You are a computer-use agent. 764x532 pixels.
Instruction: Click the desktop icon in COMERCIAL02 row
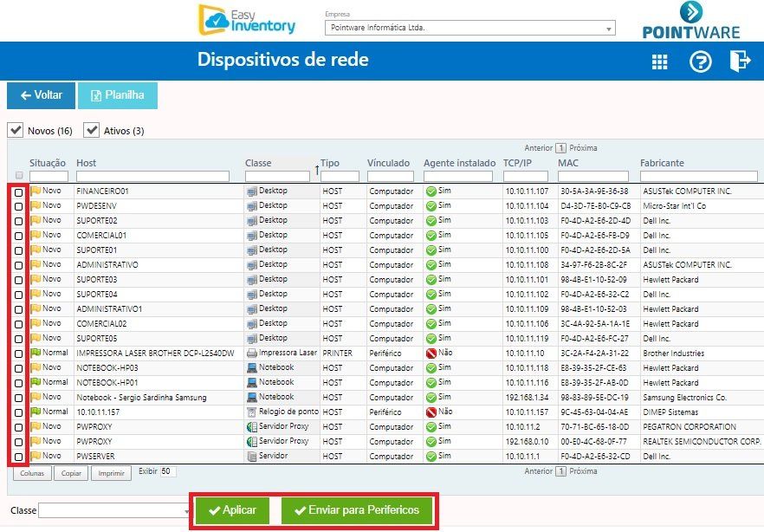(x=251, y=324)
